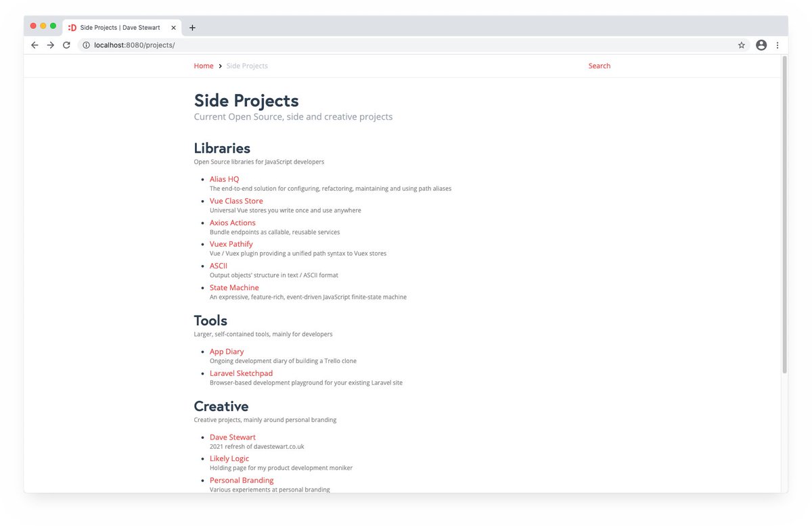Click the address bar showing localhost:8080/projects/

point(413,45)
